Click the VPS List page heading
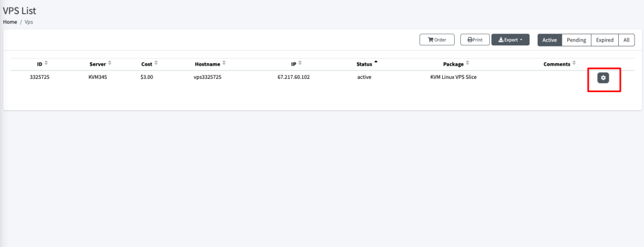This screenshot has width=644, height=247. tap(19, 11)
